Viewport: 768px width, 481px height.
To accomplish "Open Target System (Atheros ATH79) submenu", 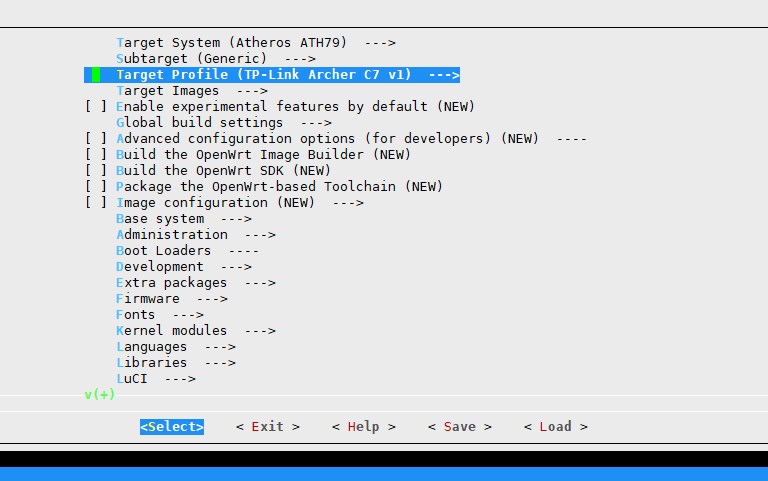I will (255, 43).
